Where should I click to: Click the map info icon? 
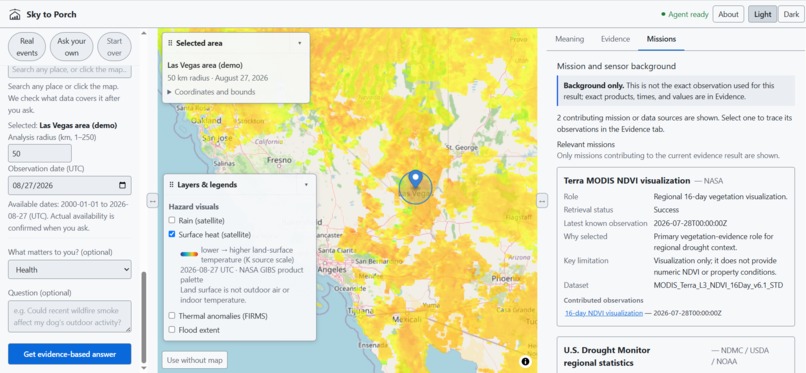pos(525,362)
